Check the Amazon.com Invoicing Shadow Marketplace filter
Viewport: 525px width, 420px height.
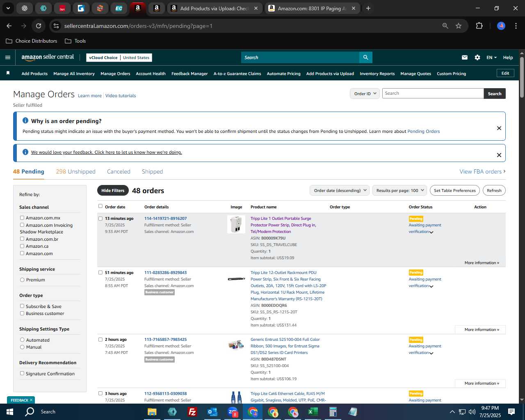[x=22, y=225]
